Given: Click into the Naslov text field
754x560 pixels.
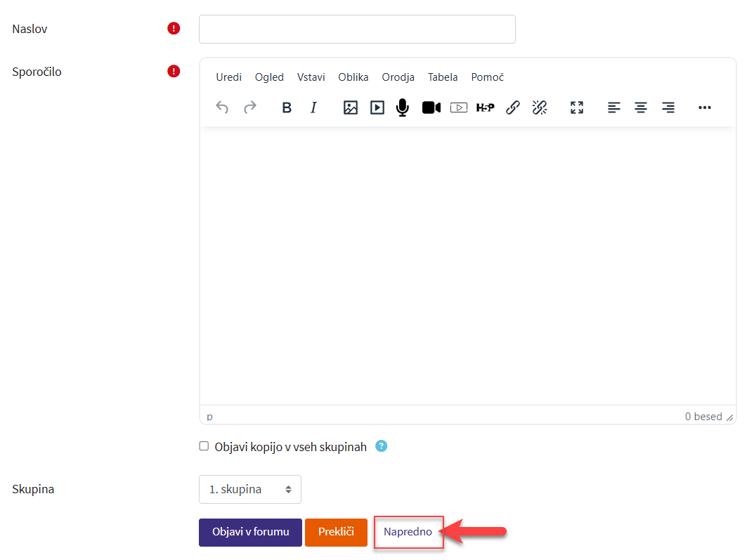Looking at the screenshot, I should click(x=357, y=30).
